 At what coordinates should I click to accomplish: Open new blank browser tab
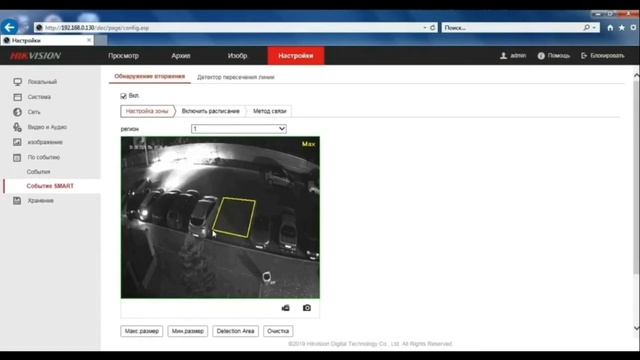pyautogui.click(x=101, y=40)
